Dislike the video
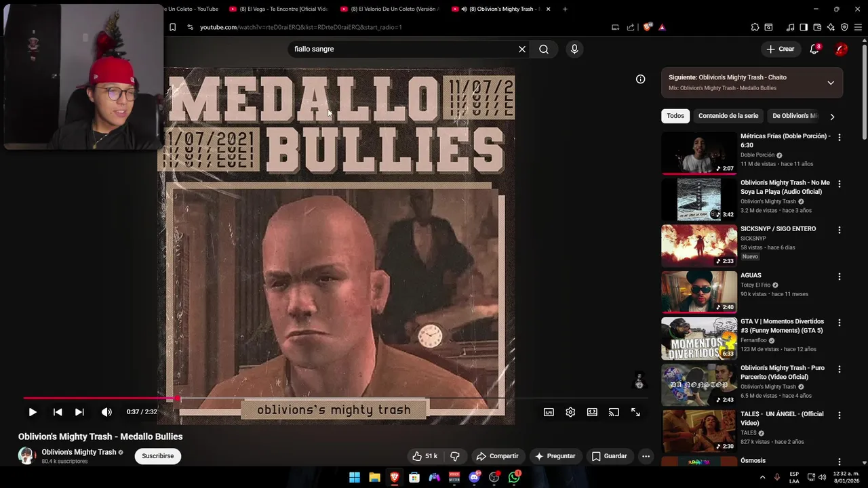868x488 pixels. (x=455, y=456)
